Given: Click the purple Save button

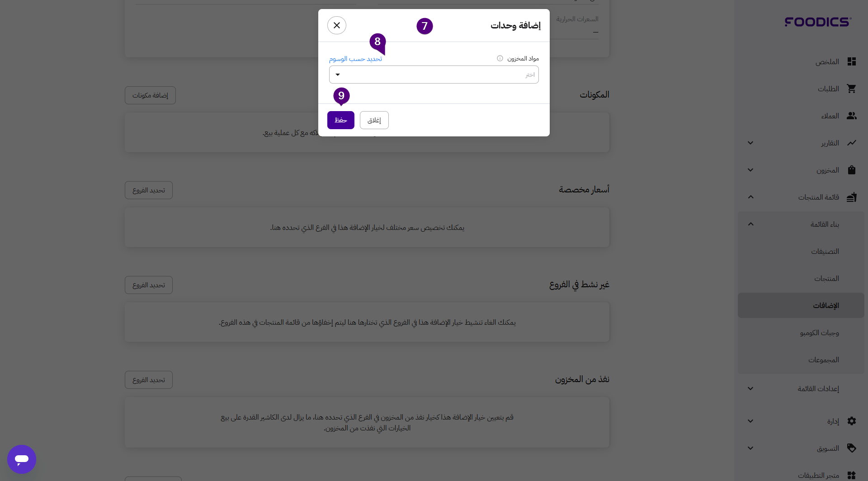Looking at the screenshot, I should click(341, 120).
